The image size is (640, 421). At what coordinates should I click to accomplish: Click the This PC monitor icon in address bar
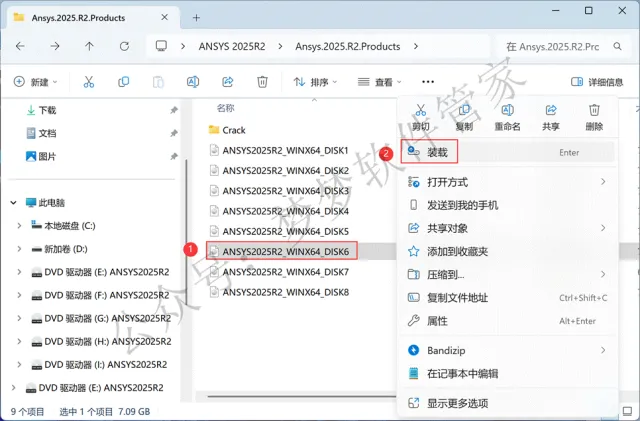pyautogui.click(x=161, y=46)
